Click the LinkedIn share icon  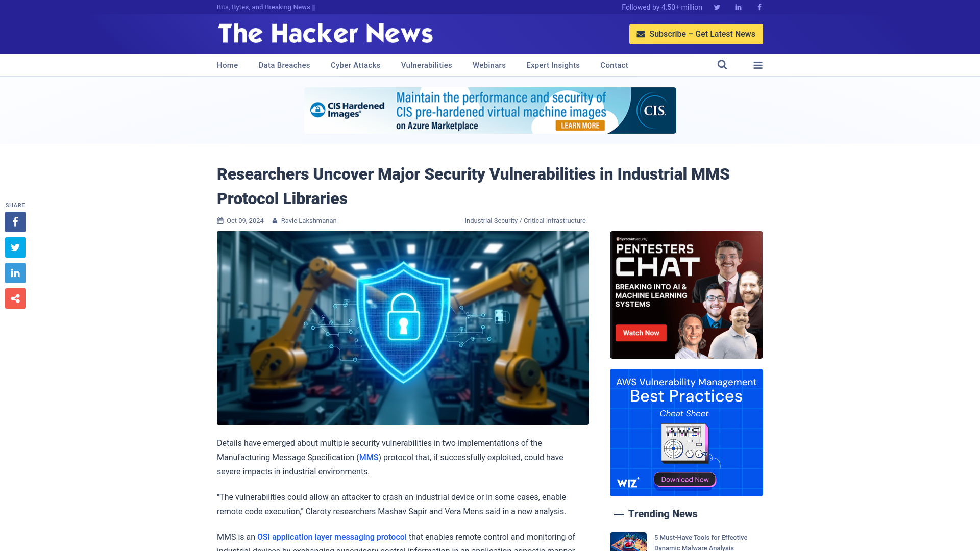pyautogui.click(x=15, y=273)
